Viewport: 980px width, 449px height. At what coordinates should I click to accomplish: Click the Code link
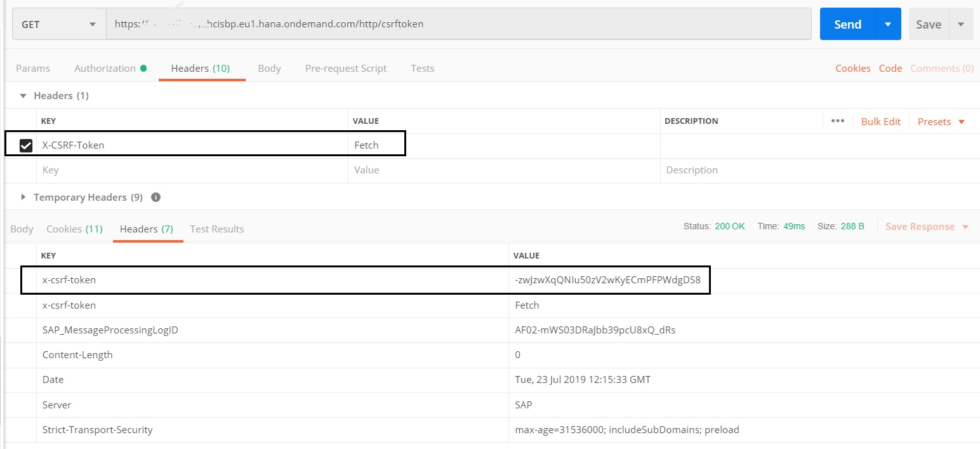point(890,68)
